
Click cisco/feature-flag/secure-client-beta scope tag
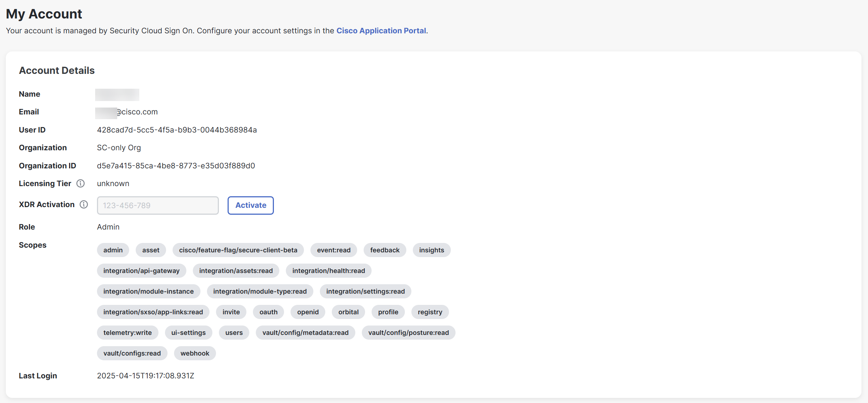click(x=238, y=250)
